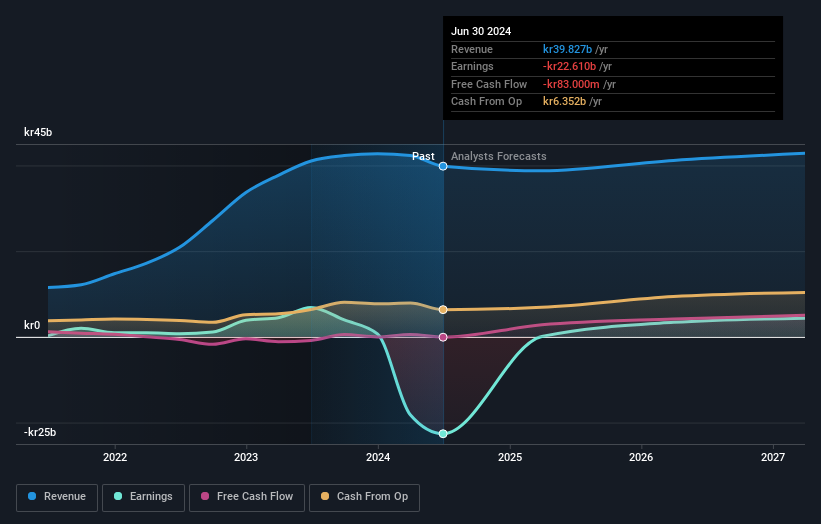Click the 2022 x-axis label
The image size is (821, 524).
click(x=115, y=457)
